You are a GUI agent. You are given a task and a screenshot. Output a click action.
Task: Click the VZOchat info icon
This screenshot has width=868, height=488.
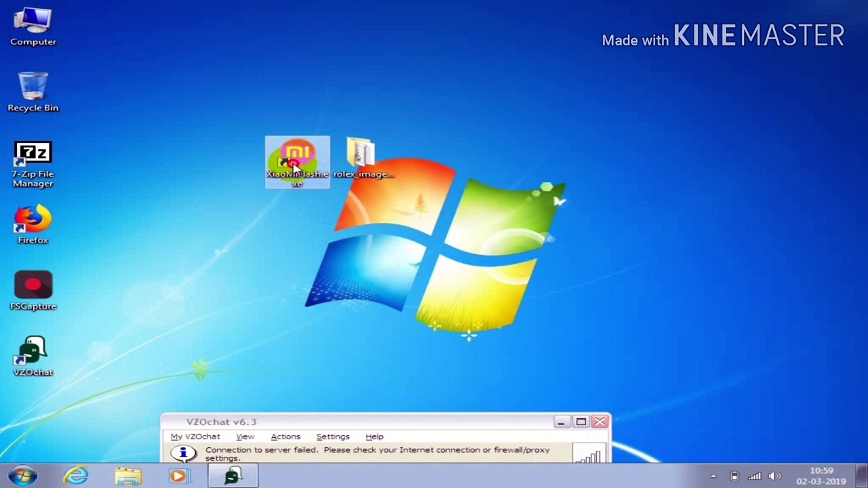click(183, 453)
